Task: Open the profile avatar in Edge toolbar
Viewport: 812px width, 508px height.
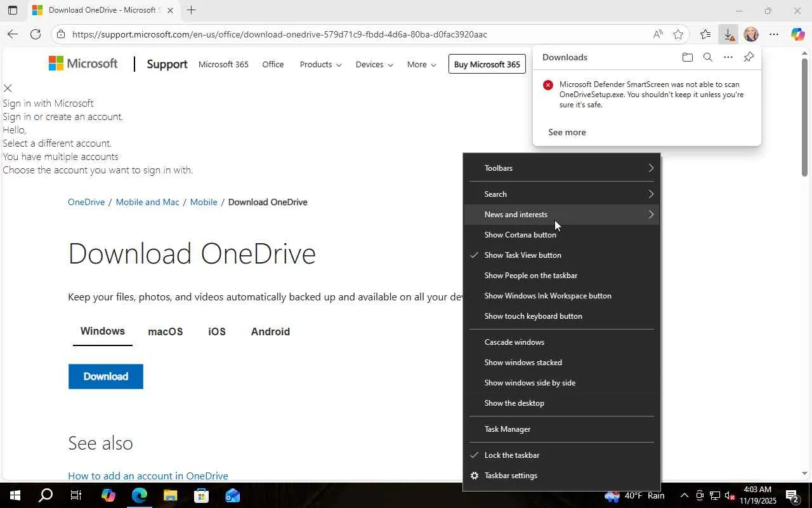Action: (751, 34)
